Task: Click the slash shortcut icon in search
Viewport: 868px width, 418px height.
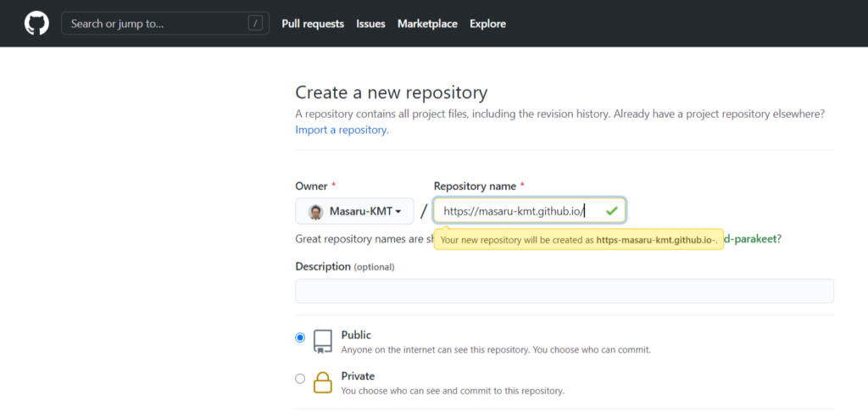Action: click(x=255, y=24)
